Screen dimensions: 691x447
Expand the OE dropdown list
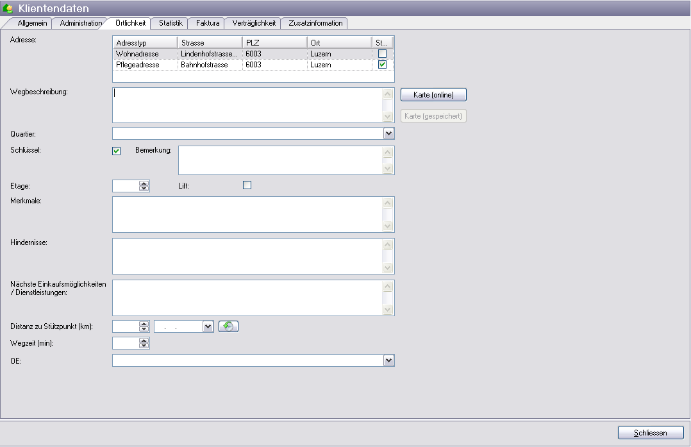(x=389, y=361)
